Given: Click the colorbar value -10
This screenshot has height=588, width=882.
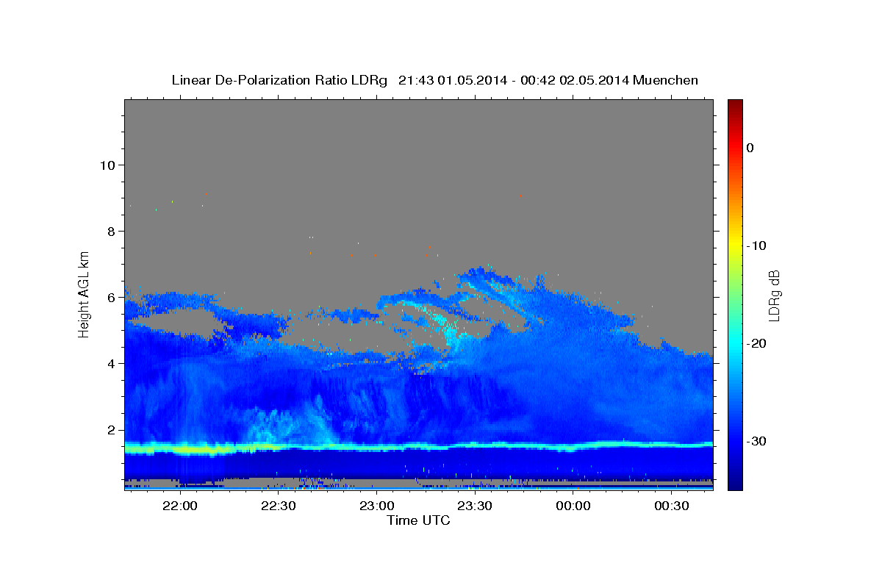Looking at the screenshot, I should point(756,245).
